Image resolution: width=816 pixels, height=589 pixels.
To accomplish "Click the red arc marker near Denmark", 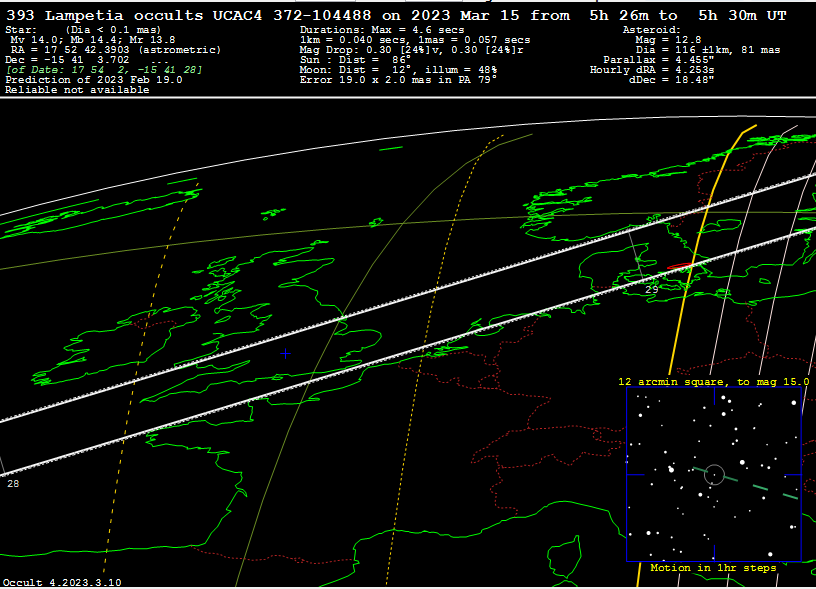I will (679, 266).
